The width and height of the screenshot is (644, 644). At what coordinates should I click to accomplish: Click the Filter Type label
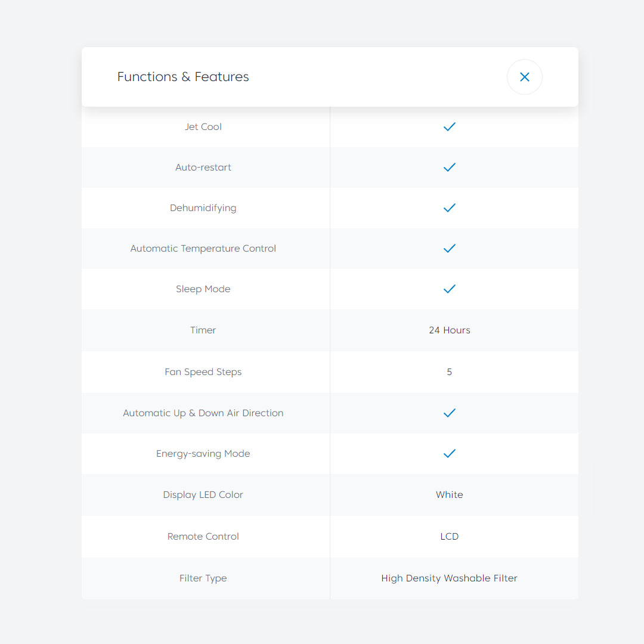(203, 578)
